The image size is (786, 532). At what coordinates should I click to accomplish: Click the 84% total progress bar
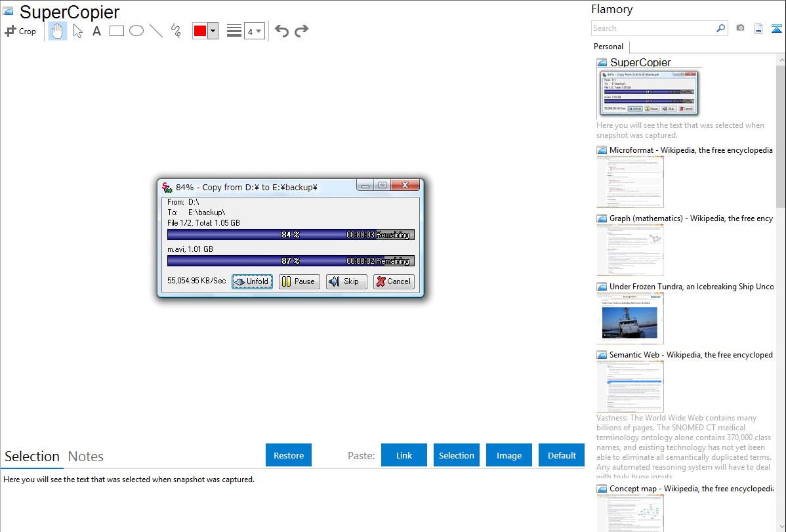291,235
